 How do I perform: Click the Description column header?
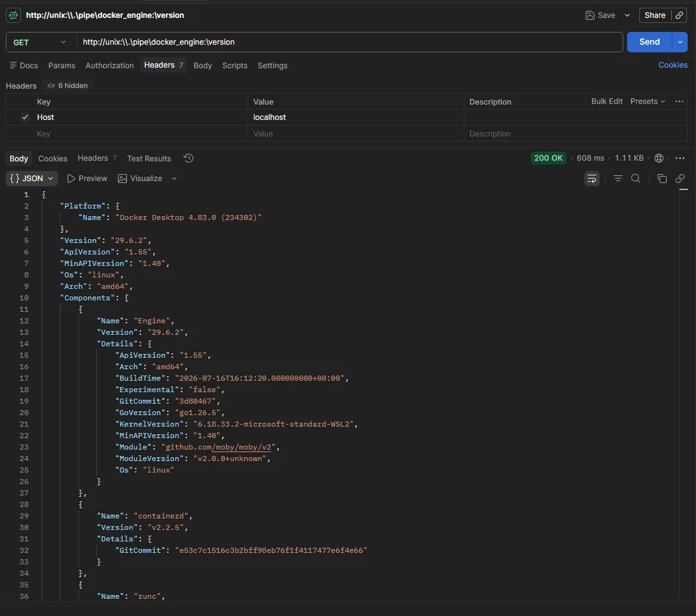point(490,101)
